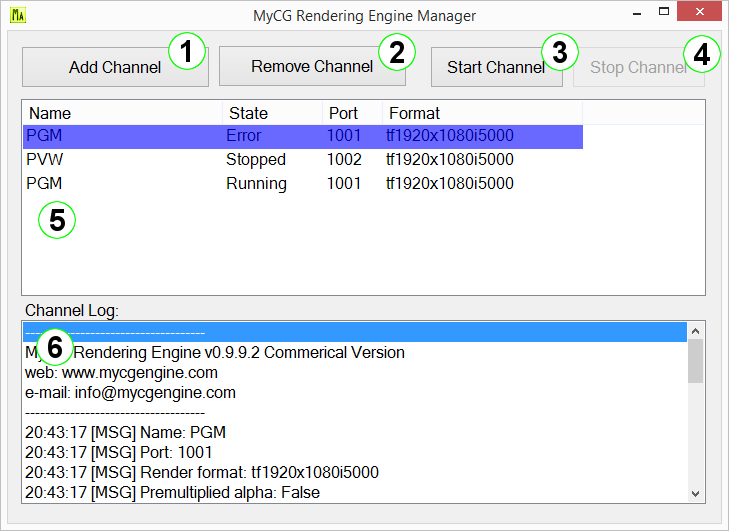
Task: Click the Port column header
Action: 350,113
